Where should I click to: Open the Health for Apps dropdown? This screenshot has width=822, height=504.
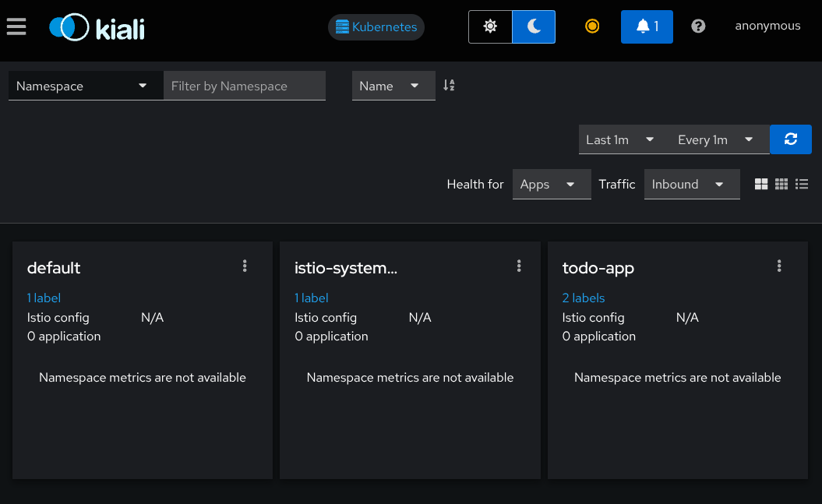coord(552,185)
